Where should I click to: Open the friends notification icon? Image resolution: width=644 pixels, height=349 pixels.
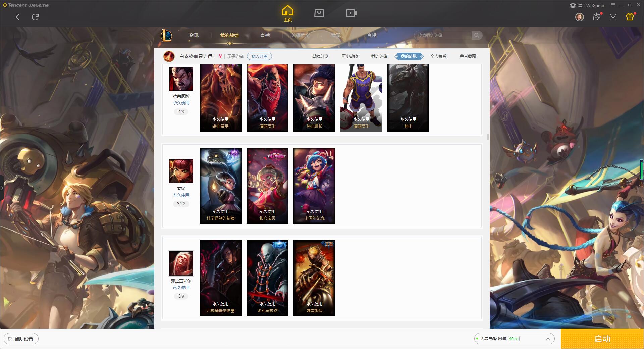pos(597,17)
